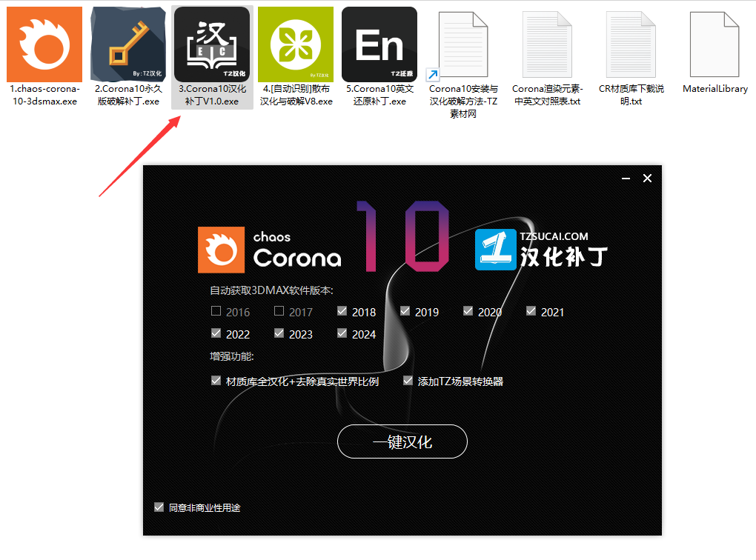This screenshot has height=560, width=756.
Task: Select the 4.[自动识别]散布汉化与破解V8.exe icon
Action: tap(296, 44)
